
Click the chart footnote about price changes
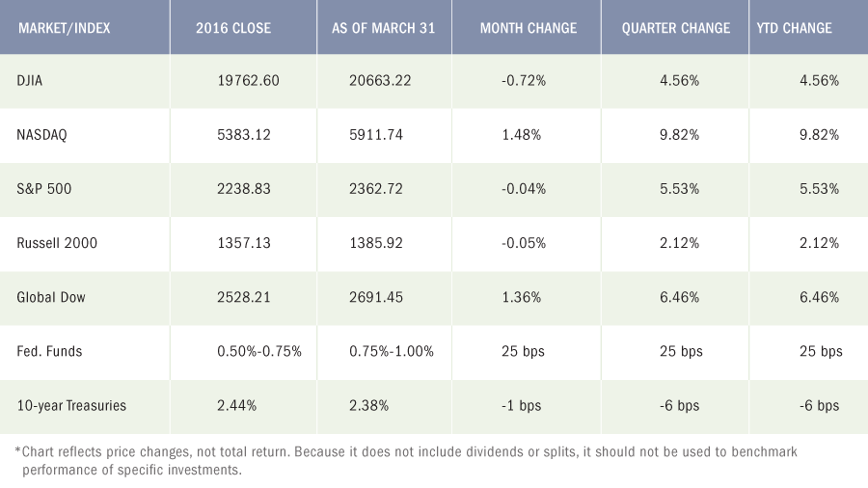(406, 460)
